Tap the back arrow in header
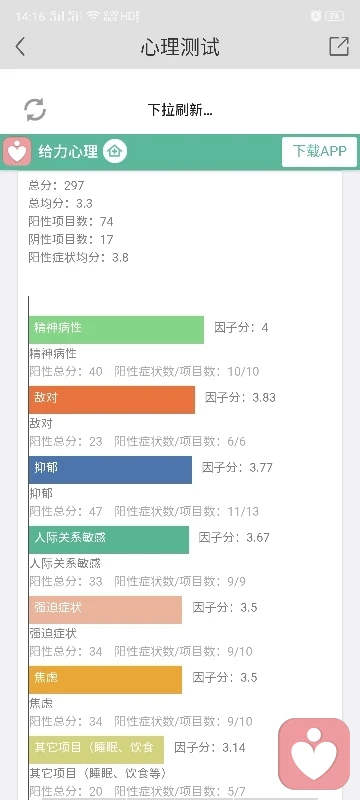This screenshot has height=800, width=360. pos(20,47)
